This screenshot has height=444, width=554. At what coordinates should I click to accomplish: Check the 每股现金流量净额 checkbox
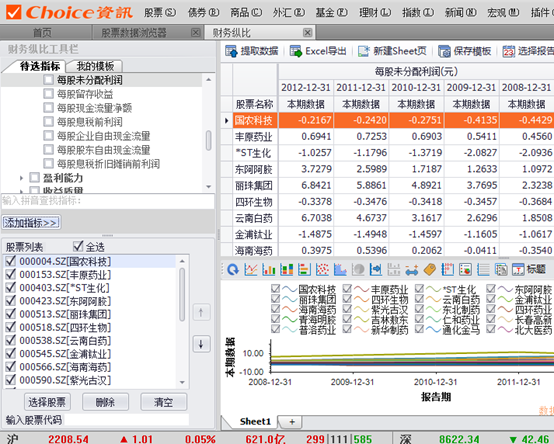tap(48, 107)
